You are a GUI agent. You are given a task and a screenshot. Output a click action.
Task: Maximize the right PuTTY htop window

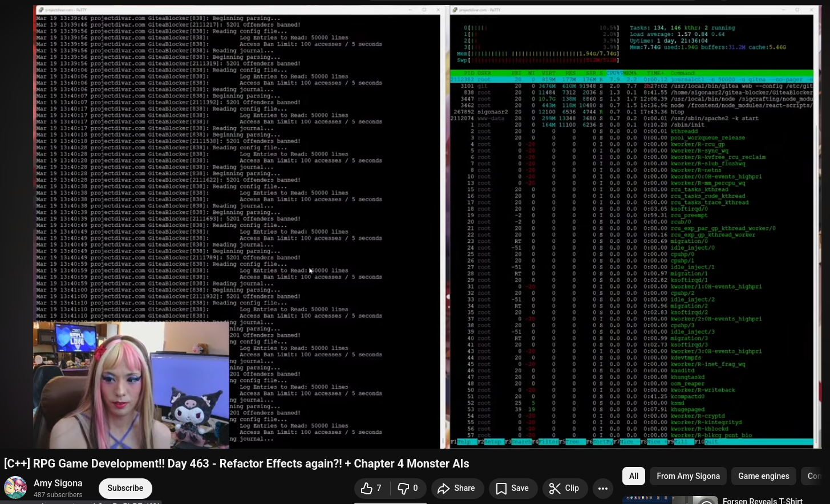[x=797, y=10]
